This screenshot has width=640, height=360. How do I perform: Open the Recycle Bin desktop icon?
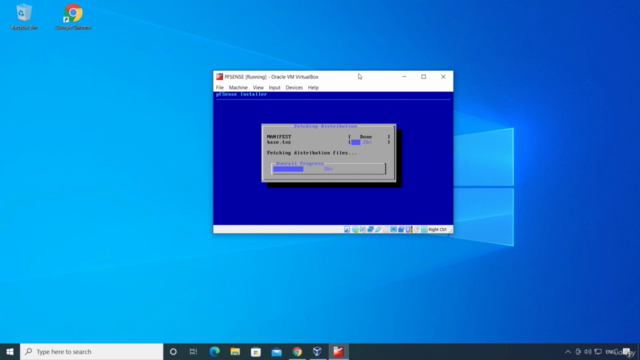coord(24,17)
